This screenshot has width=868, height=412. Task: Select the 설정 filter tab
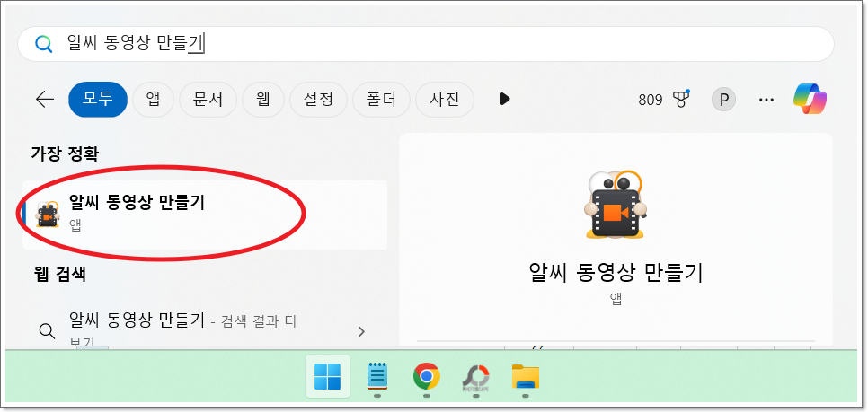pyautogui.click(x=318, y=100)
